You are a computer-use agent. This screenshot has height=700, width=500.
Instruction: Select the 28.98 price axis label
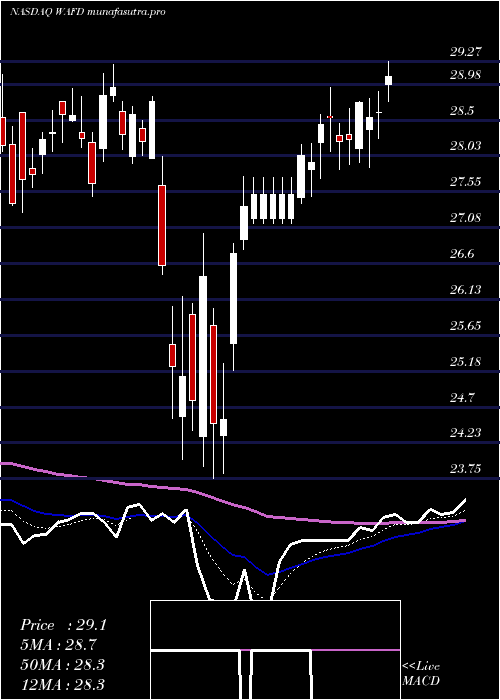pyautogui.click(x=466, y=75)
